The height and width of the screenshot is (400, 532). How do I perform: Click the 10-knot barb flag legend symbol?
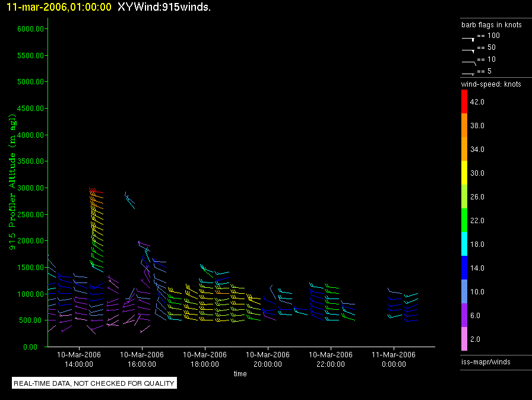(x=468, y=61)
